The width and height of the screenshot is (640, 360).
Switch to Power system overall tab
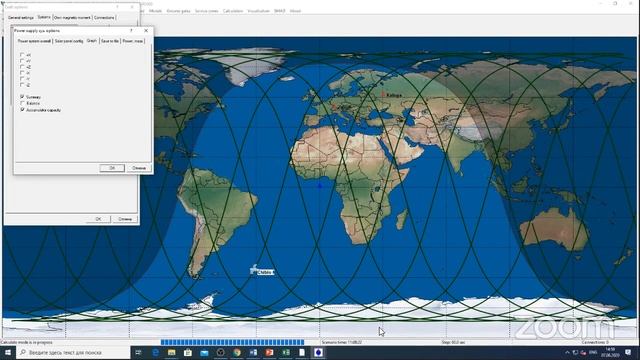tap(34, 41)
